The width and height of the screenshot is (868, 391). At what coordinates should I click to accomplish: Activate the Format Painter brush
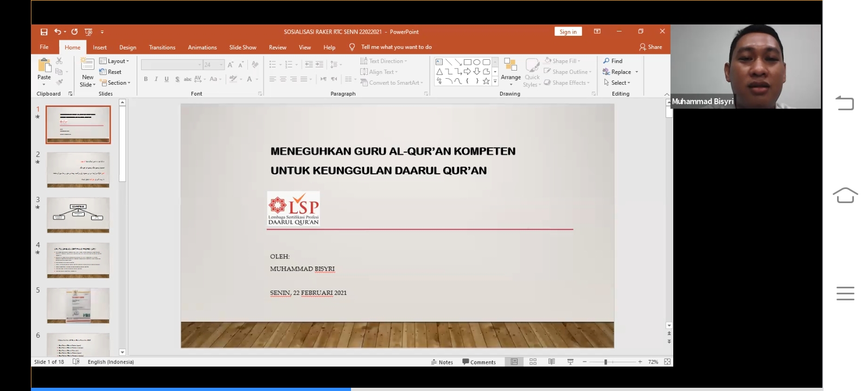pos(59,83)
